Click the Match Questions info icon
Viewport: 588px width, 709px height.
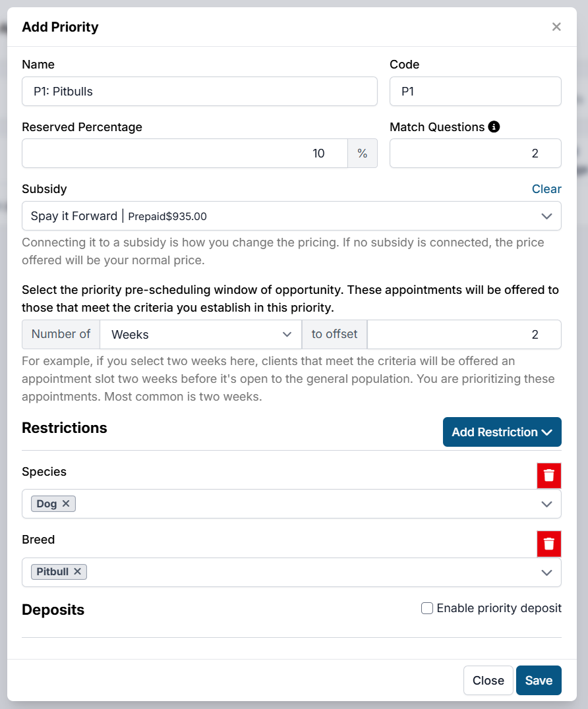[494, 127]
